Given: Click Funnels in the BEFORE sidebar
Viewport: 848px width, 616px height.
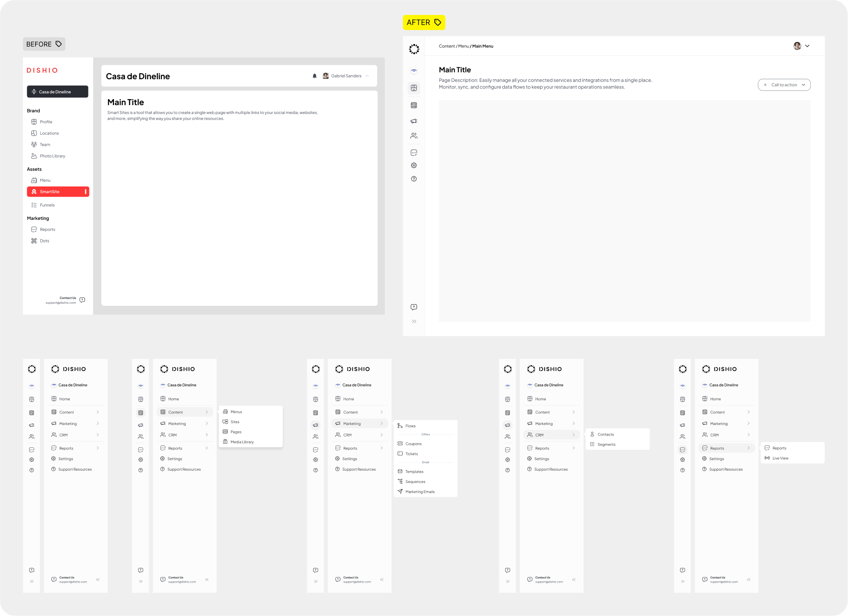Looking at the screenshot, I should coord(47,205).
